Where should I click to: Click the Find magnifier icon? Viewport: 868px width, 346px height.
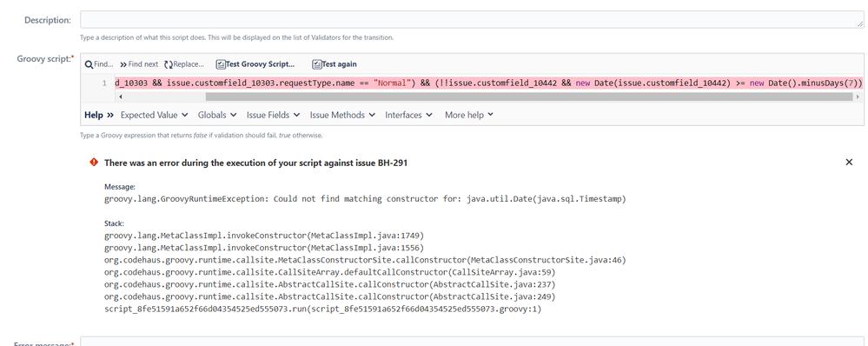click(89, 64)
